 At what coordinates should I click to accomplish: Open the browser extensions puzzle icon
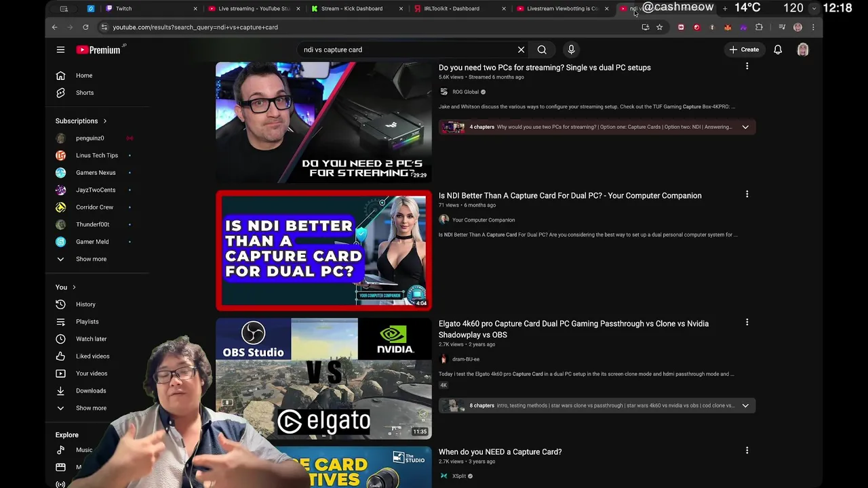tap(759, 27)
